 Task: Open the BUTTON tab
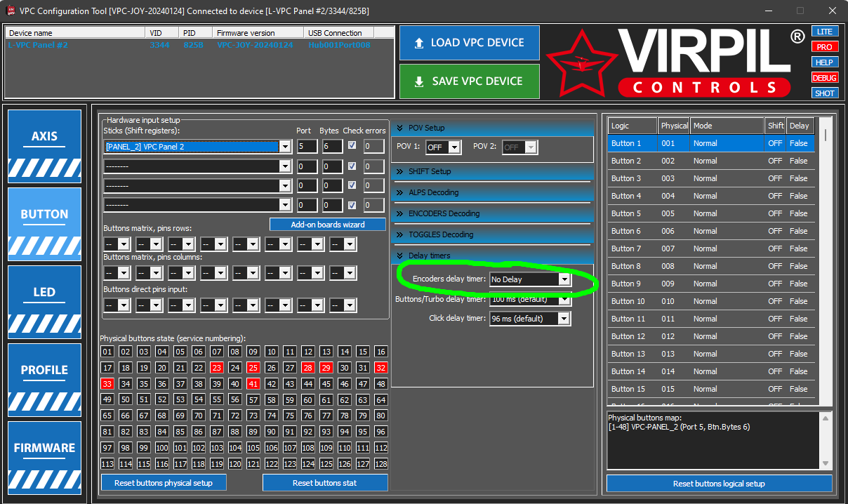coord(44,223)
